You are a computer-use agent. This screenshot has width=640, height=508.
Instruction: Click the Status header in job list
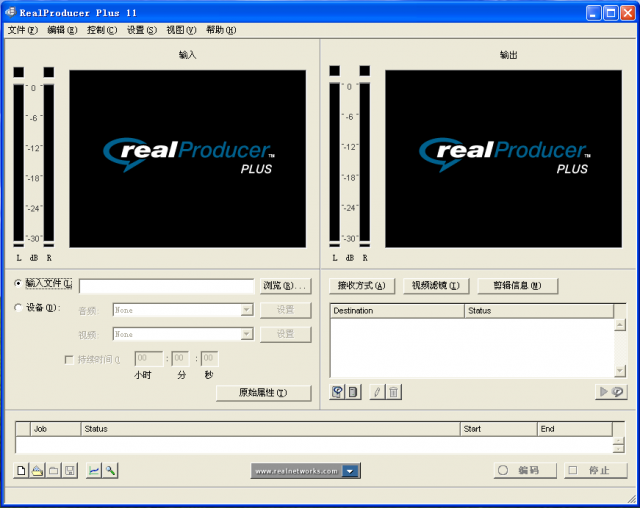(x=271, y=429)
